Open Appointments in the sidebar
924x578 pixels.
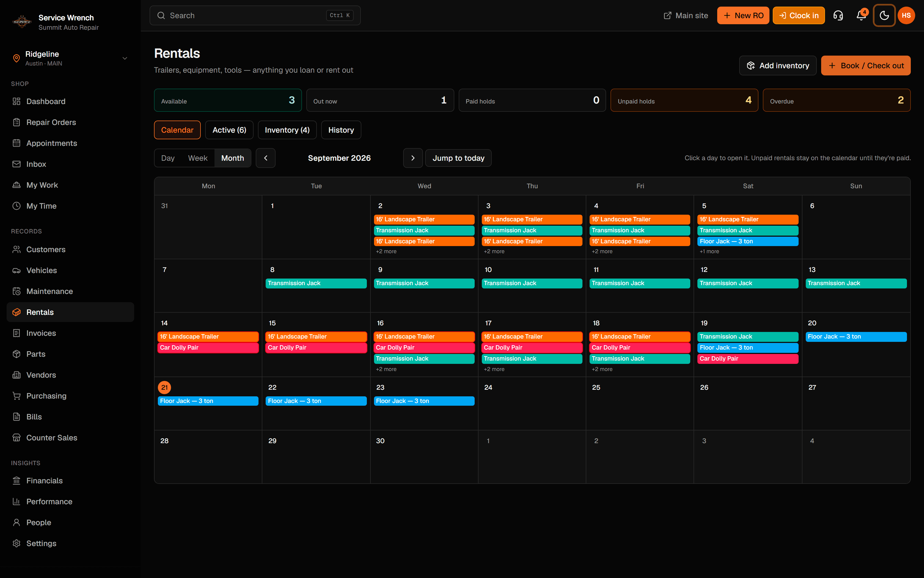pos(70,143)
